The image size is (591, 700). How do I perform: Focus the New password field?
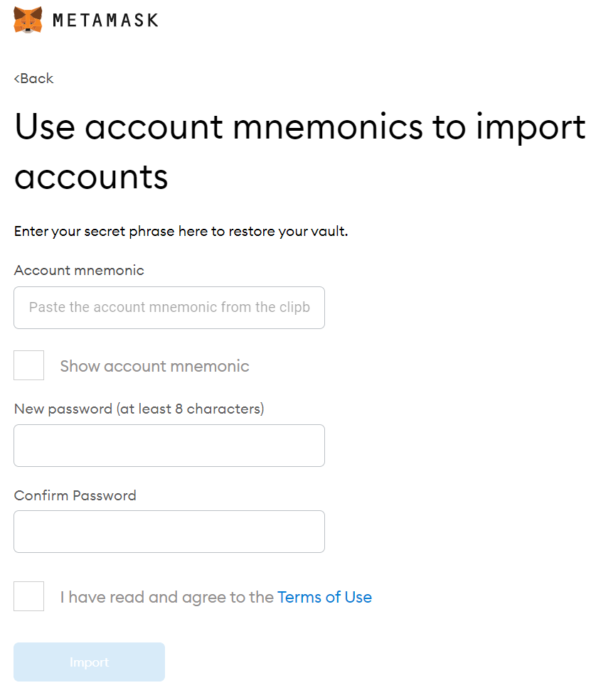pos(169,446)
